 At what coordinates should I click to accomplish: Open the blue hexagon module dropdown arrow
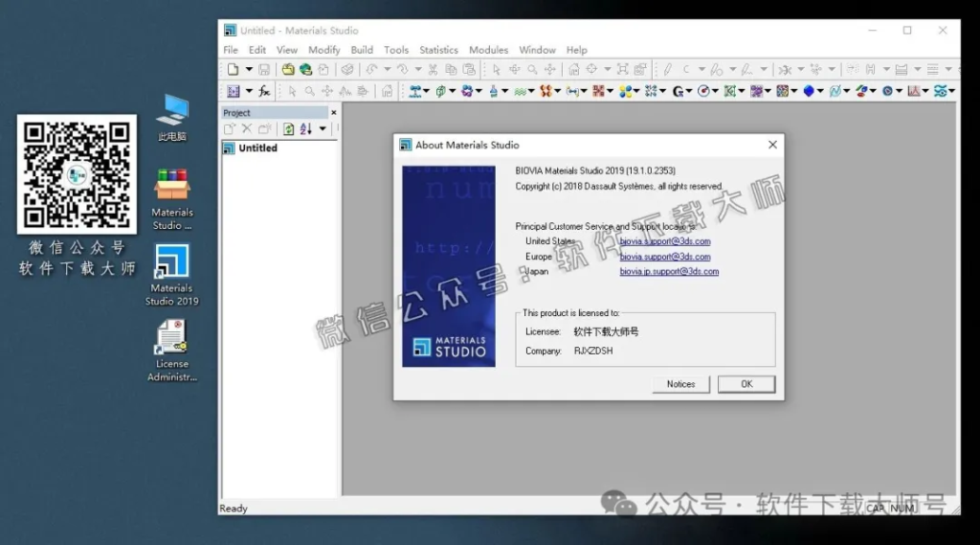pyautogui.click(x=820, y=91)
